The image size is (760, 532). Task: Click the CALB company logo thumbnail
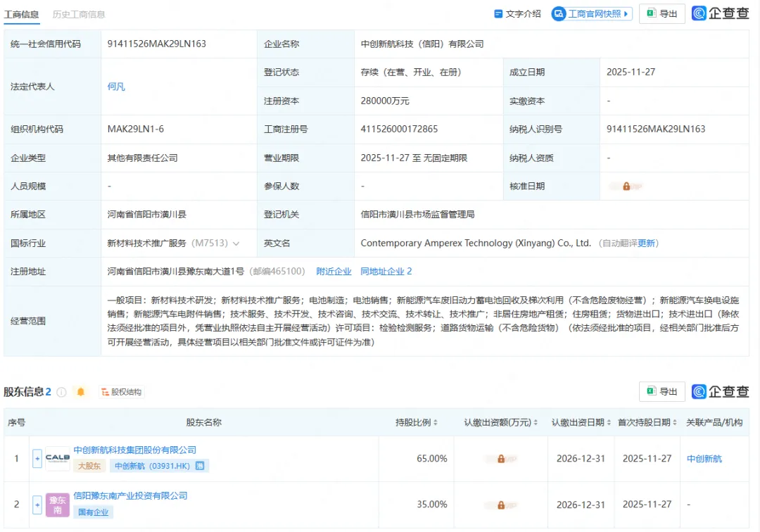pos(58,459)
